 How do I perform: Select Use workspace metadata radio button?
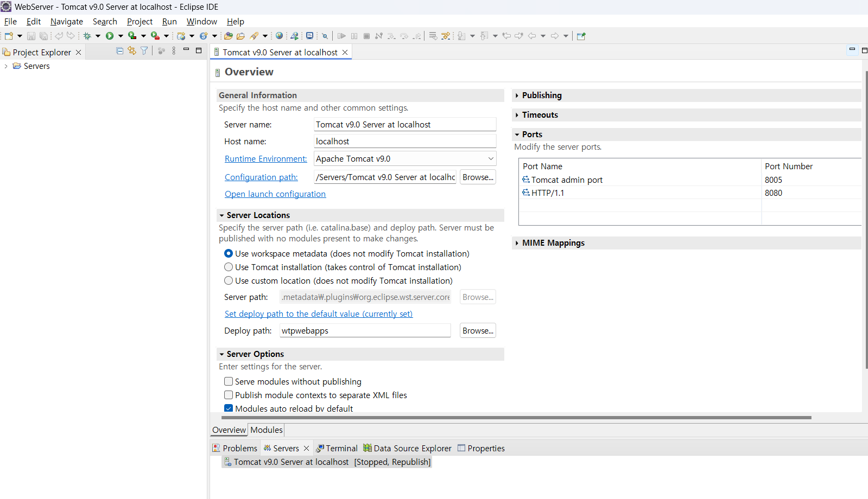[229, 253]
